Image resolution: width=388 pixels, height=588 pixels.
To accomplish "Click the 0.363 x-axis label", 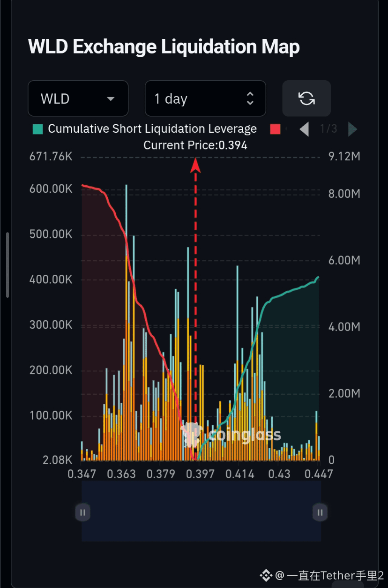I will [x=121, y=474].
